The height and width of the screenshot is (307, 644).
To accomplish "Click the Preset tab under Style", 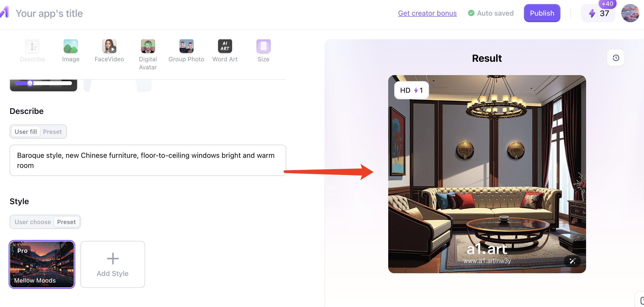I will coord(66,222).
